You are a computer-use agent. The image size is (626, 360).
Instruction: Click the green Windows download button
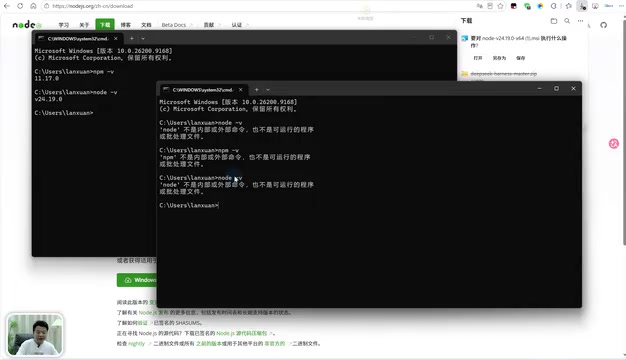[x=137, y=280]
